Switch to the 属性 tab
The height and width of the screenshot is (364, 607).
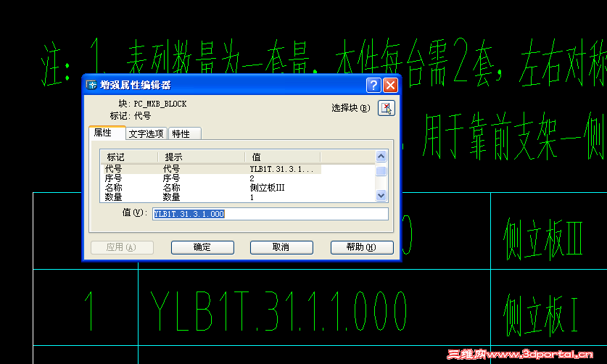pyautogui.click(x=107, y=133)
